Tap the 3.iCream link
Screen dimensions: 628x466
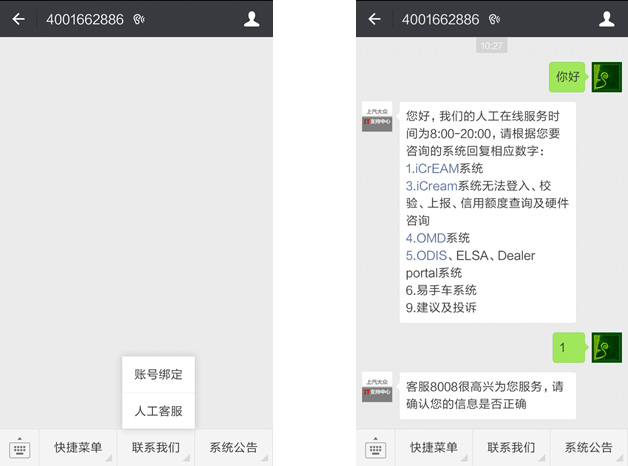[431, 186]
